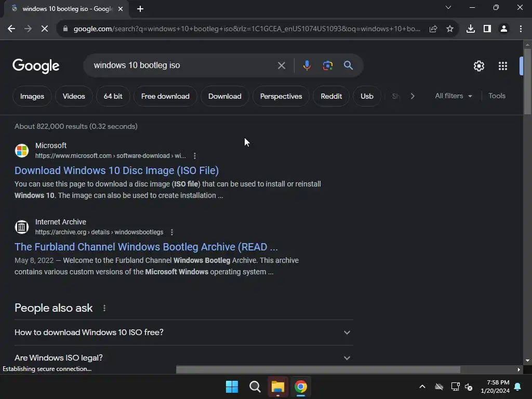Open Furbland Channel Windows Bootleg Archive link
Image resolution: width=532 pixels, height=399 pixels.
pos(146,247)
